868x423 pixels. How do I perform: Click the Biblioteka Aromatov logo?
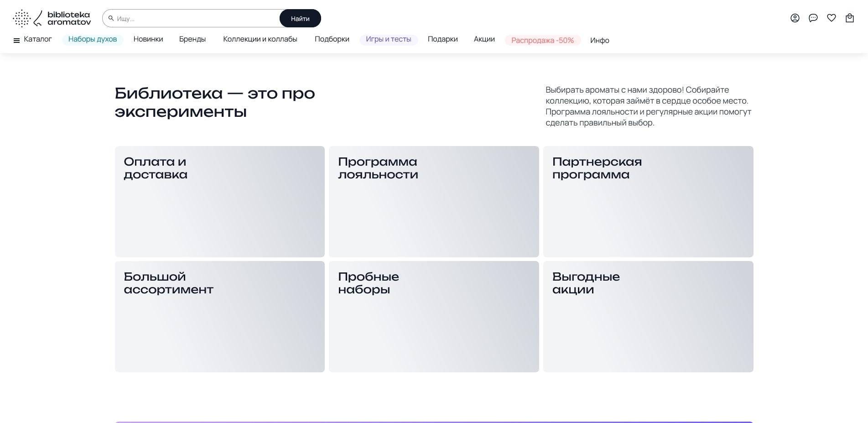(52, 18)
